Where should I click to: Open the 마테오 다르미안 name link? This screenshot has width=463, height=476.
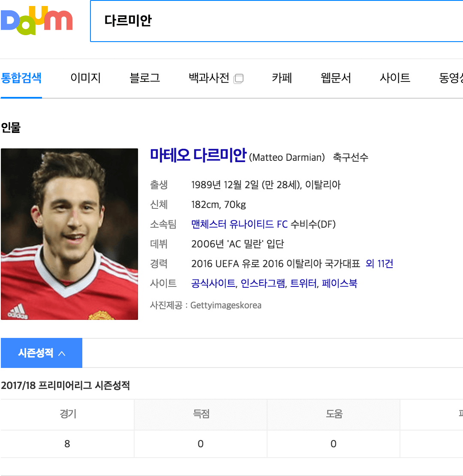pos(198,155)
